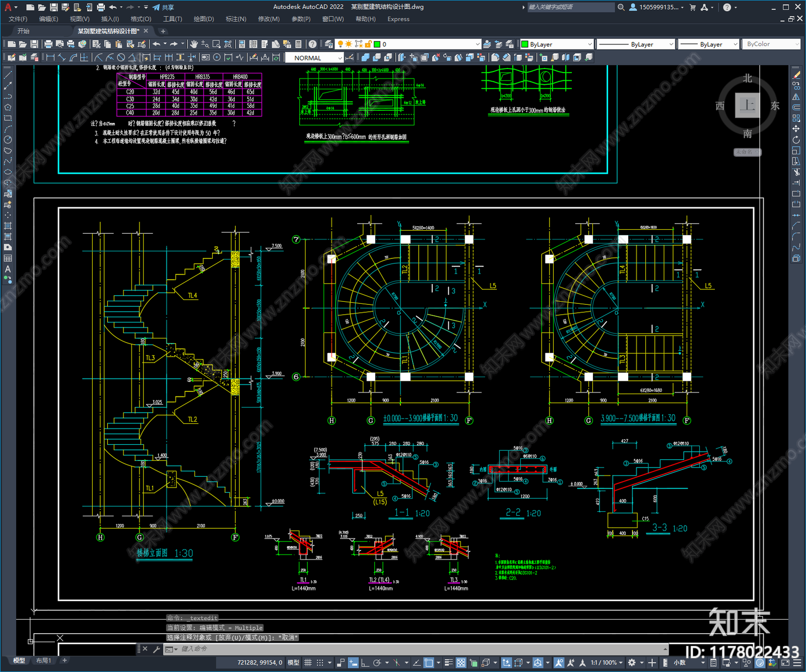This screenshot has width=806, height=672.
Task: Open the annotation scale 1:1 dropdown
Action: pos(607,662)
